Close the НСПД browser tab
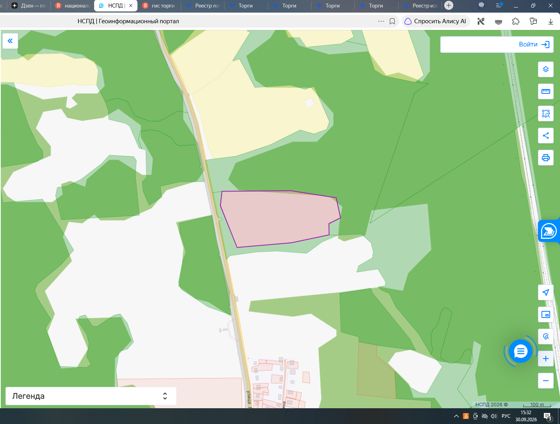The width and height of the screenshot is (560, 424). pyautogui.click(x=131, y=6)
